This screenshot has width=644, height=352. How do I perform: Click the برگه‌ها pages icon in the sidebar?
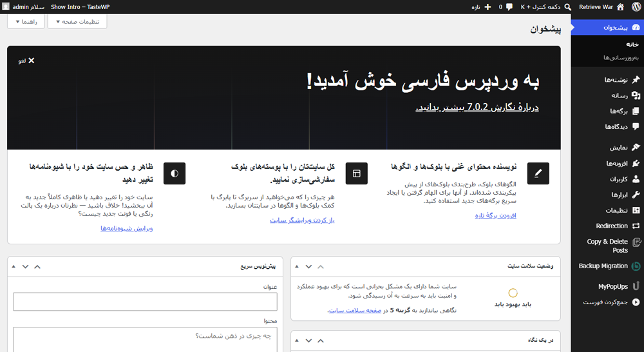[x=636, y=111]
